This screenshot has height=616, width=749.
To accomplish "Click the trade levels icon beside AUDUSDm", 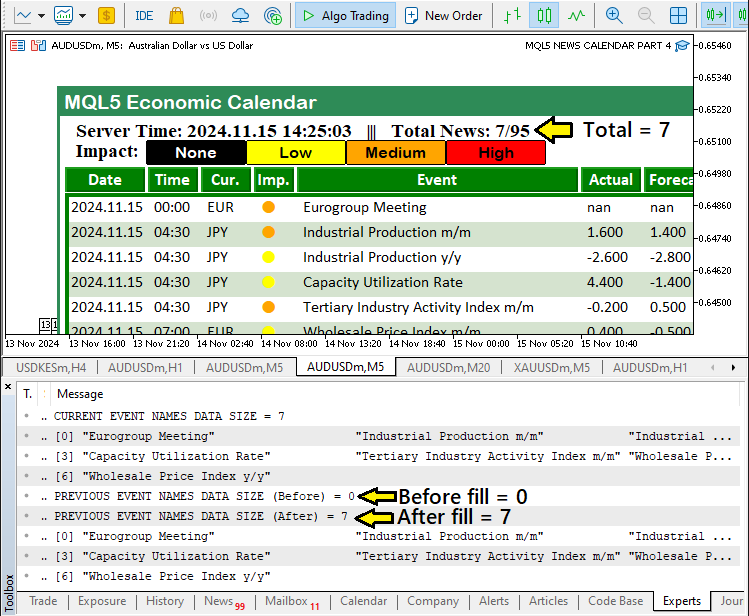I will click(x=38, y=46).
